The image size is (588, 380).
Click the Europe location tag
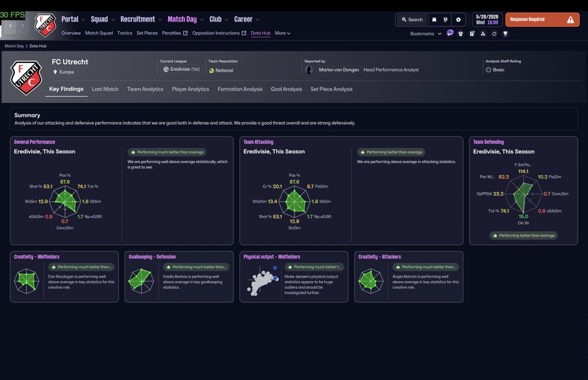[64, 72]
